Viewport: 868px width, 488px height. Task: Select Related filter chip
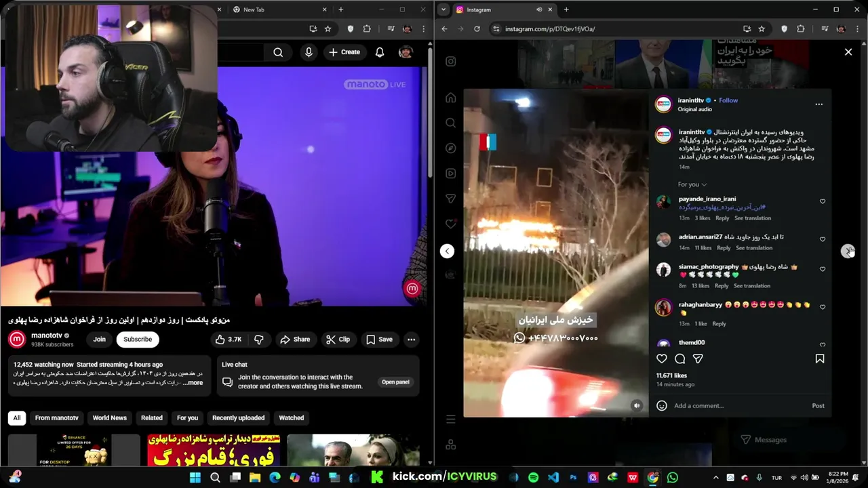tap(151, 418)
